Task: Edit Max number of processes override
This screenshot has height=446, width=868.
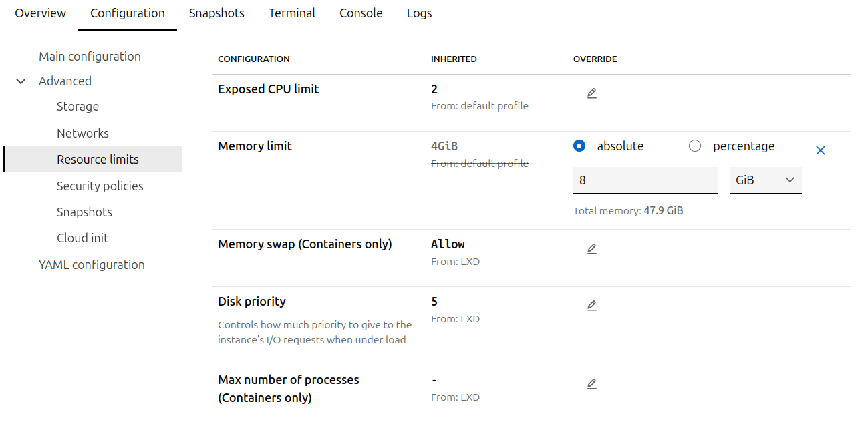Action: pos(591,384)
